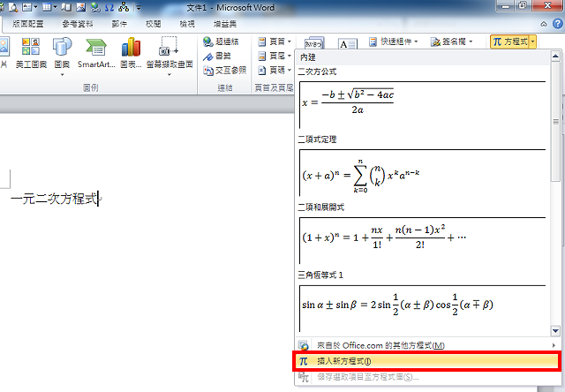Click the π 方程式 equation button

point(510,41)
